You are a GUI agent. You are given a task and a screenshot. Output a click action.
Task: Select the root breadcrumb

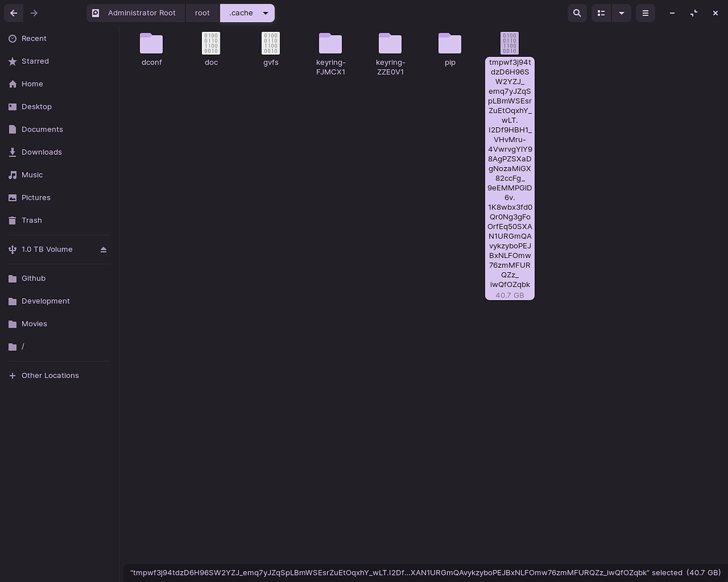(x=202, y=13)
